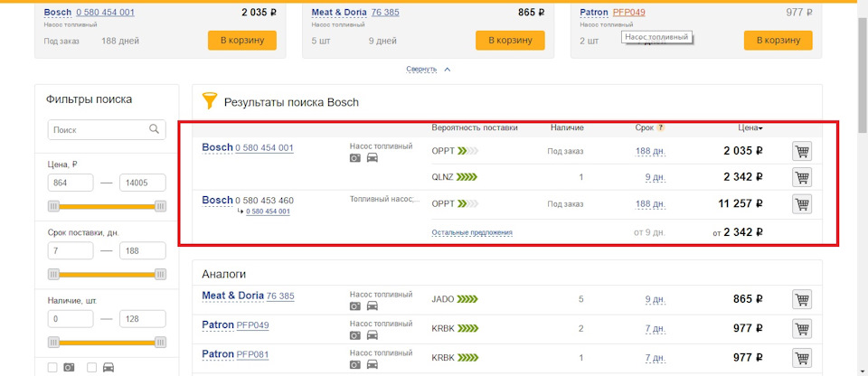
Task: Click В корзину on Meat & Doria card
Action: click(x=510, y=40)
